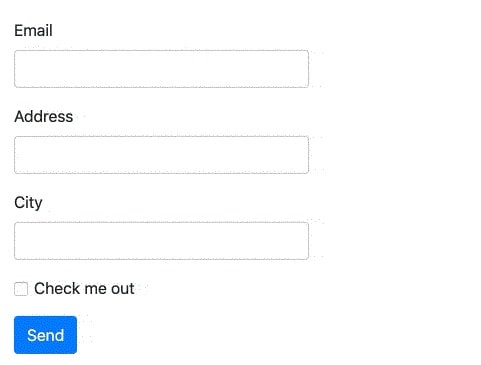Click the Check me out label

pos(84,289)
